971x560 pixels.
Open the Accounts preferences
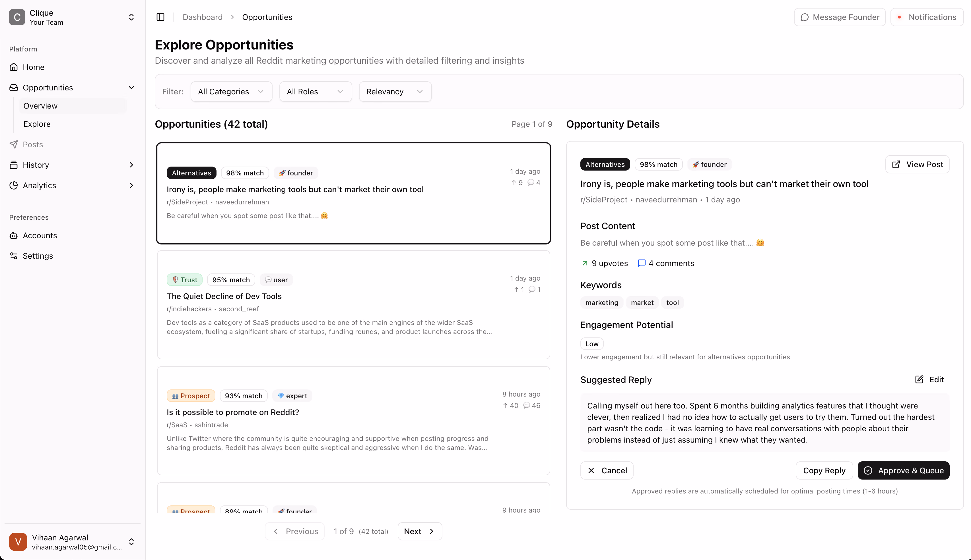(x=40, y=235)
